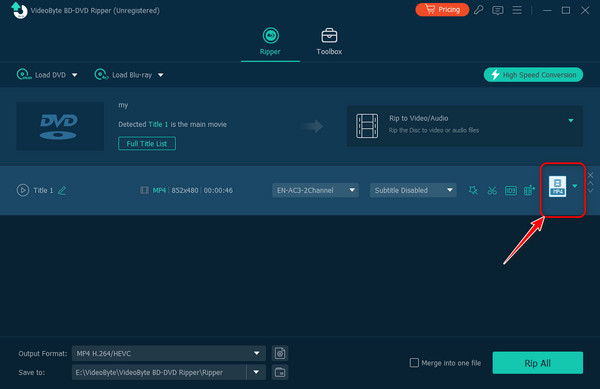Click the 852x480 resolution text
Viewport: 600px width, 389px height.
click(x=185, y=190)
